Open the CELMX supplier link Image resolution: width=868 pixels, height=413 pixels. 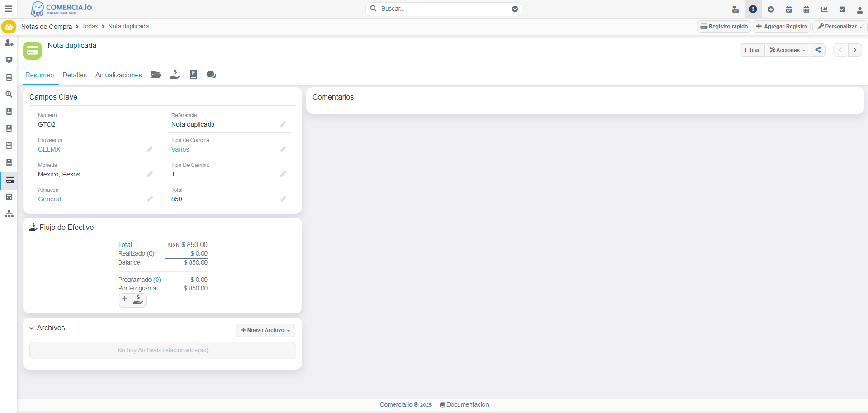[x=49, y=149]
